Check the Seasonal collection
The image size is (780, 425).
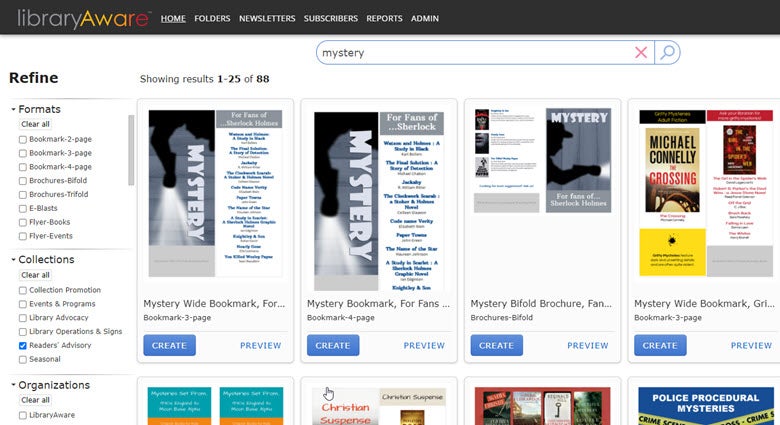23,359
